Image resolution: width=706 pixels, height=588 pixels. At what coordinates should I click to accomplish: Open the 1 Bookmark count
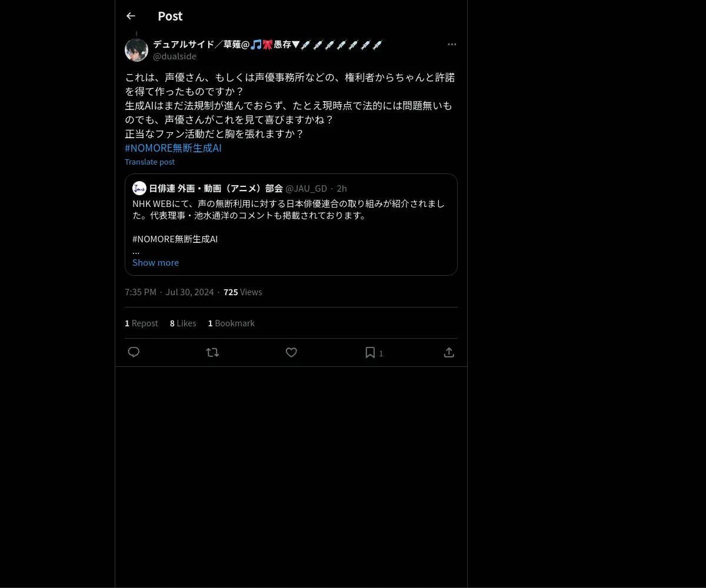click(231, 323)
